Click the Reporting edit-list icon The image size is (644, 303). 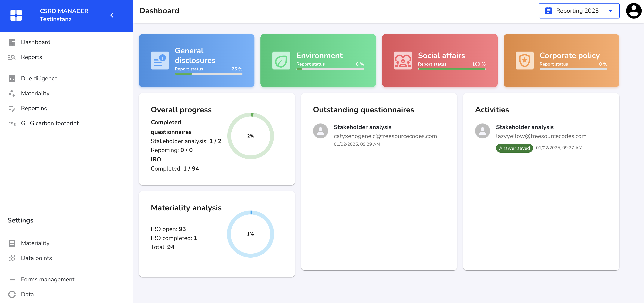tap(12, 108)
